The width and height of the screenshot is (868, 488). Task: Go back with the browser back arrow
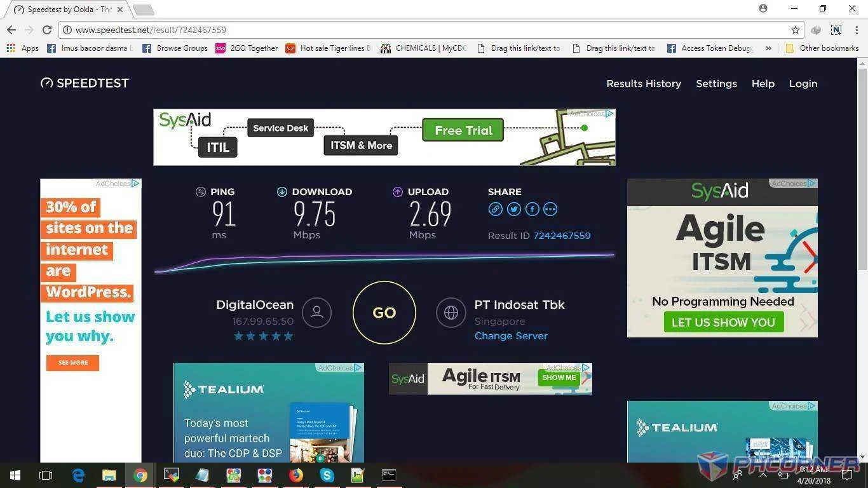pyautogui.click(x=11, y=30)
